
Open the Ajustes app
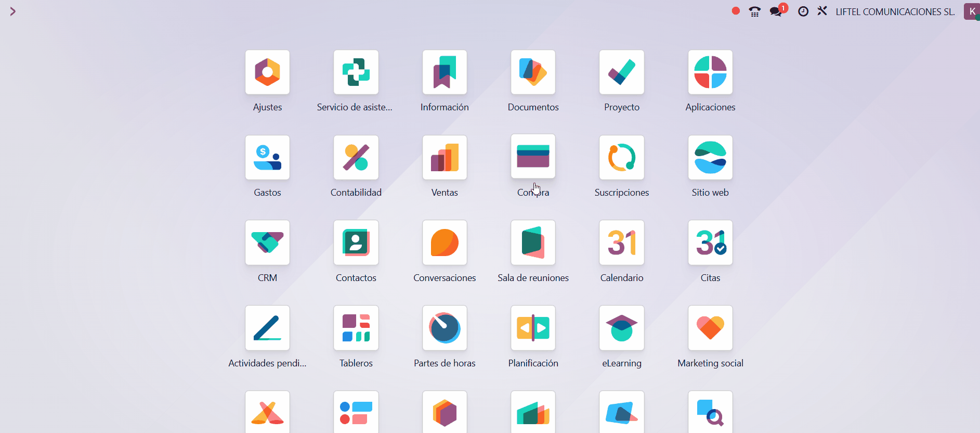(x=267, y=72)
